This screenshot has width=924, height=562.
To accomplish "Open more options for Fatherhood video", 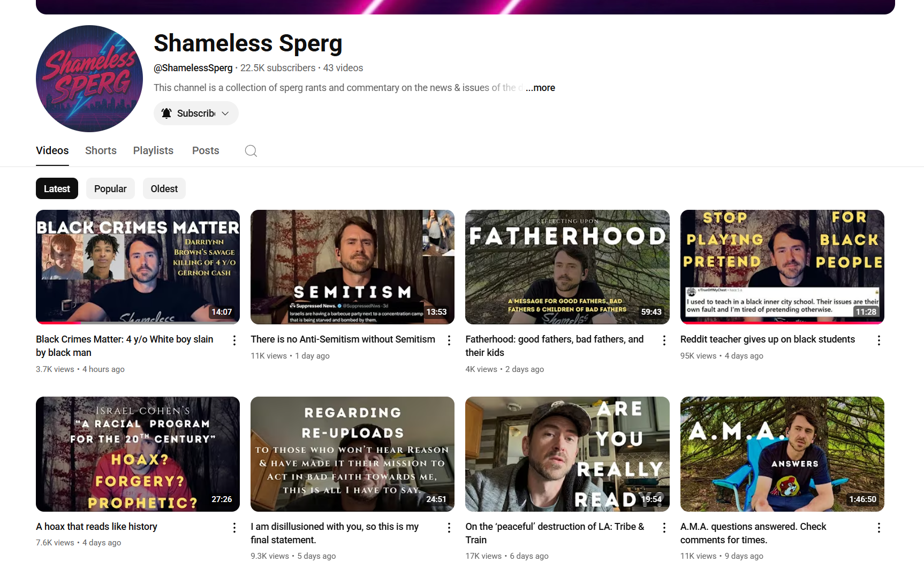I will point(664,340).
